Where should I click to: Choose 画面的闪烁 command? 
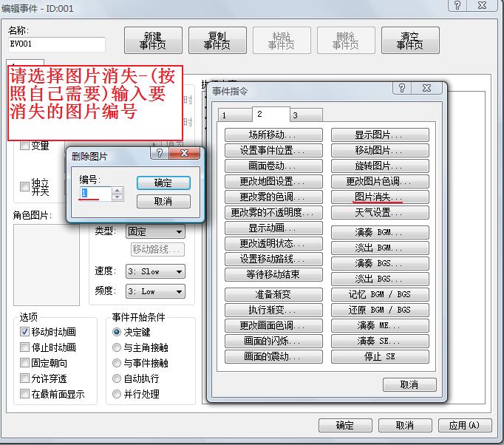pyautogui.click(x=273, y=341)
